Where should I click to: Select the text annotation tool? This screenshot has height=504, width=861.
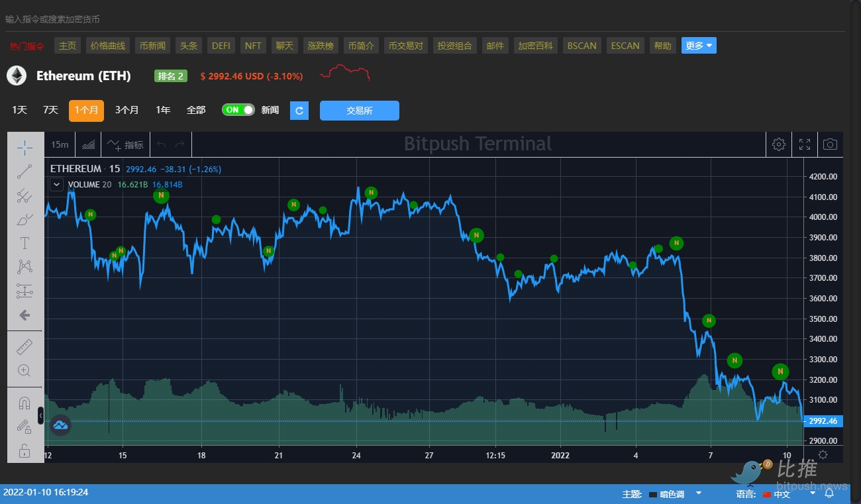click(25, 243)
